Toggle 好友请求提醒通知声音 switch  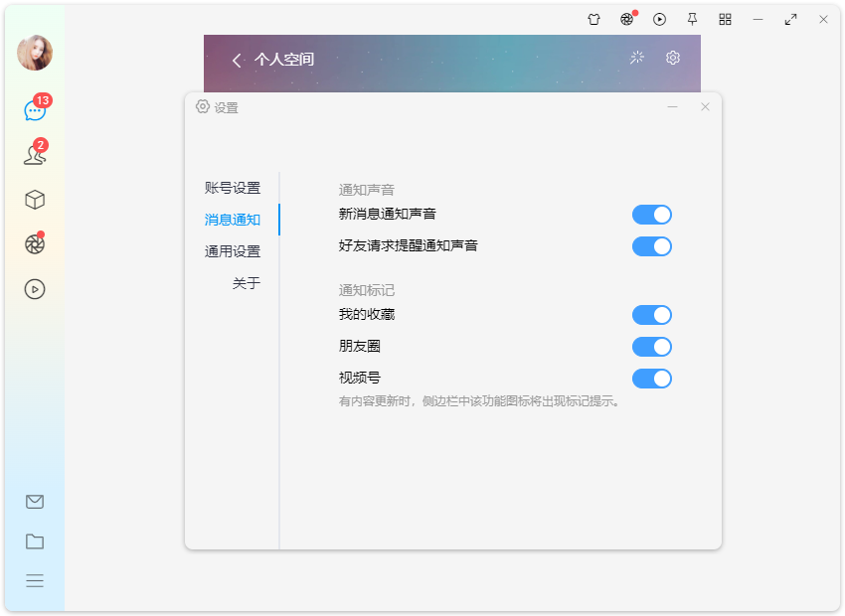coord(652,246)
